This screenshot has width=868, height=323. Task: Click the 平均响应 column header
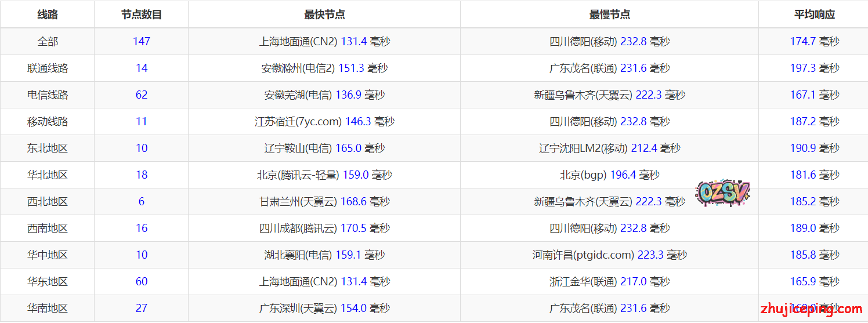point(814,14)
